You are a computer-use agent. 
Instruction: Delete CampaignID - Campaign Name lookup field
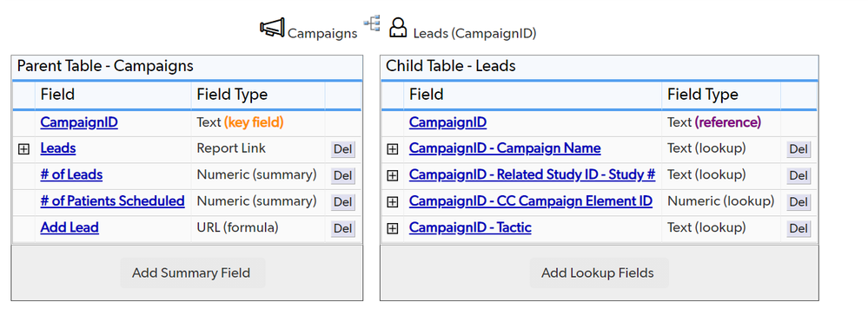click(798, 149)
